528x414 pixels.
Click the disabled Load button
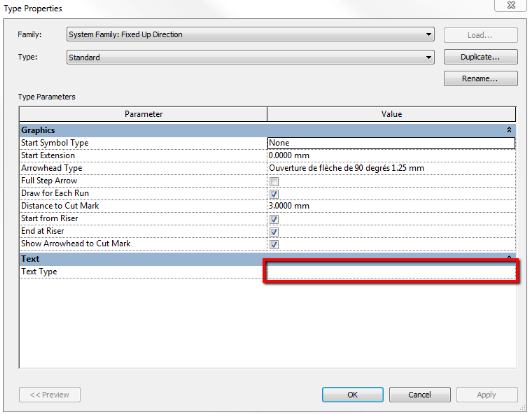pos(481,35)
